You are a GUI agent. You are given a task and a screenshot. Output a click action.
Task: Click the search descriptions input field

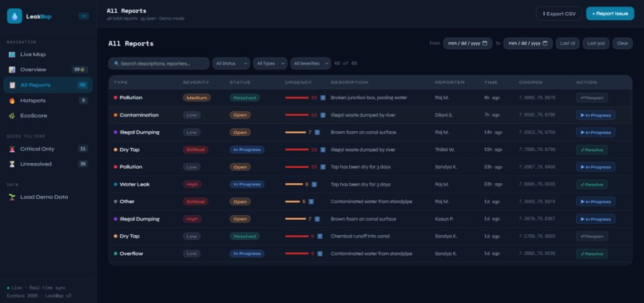point(159,64)
